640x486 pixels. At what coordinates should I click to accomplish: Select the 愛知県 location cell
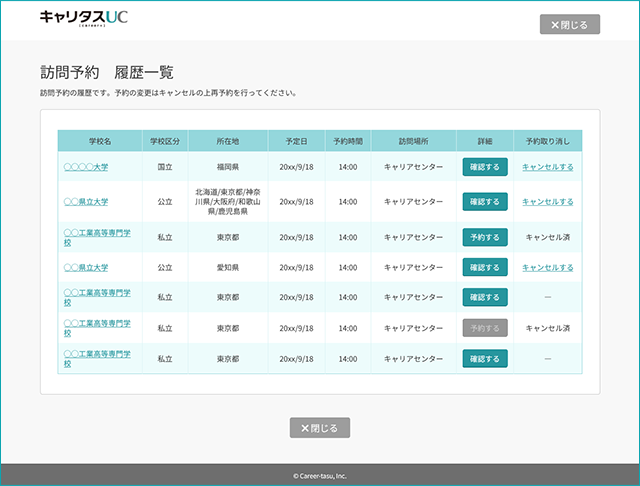click(228, 268)
